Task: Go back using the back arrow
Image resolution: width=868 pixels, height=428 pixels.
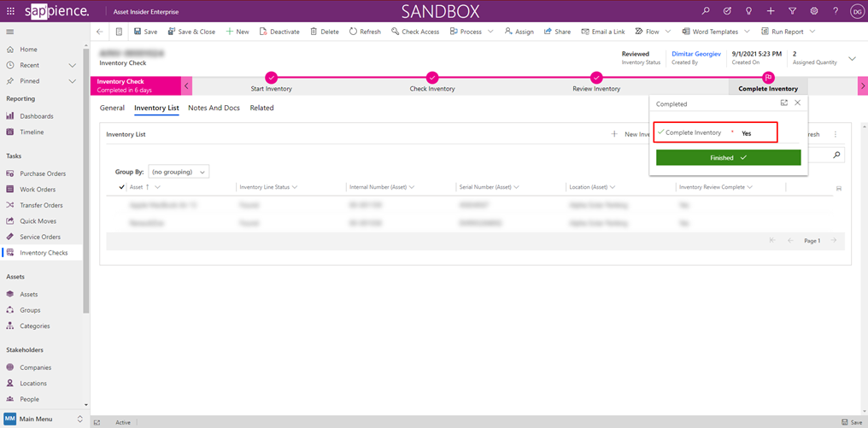Action: [100, 32]
